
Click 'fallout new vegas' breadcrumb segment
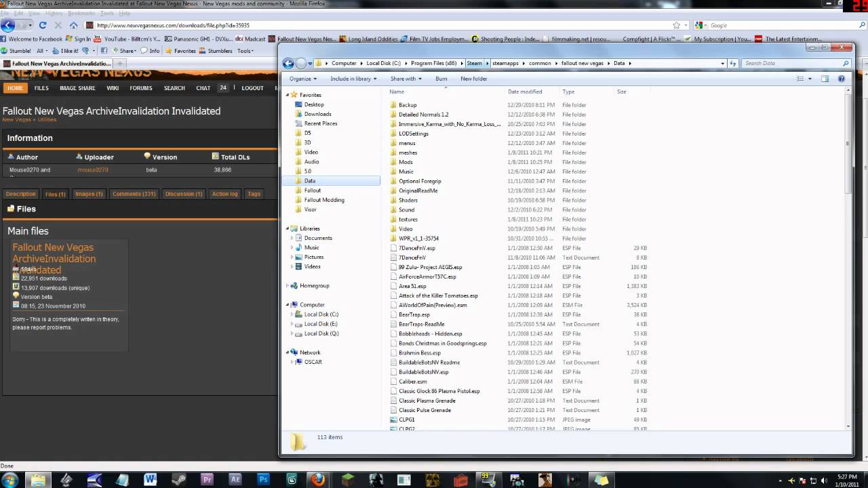click(x=582, y=63)
